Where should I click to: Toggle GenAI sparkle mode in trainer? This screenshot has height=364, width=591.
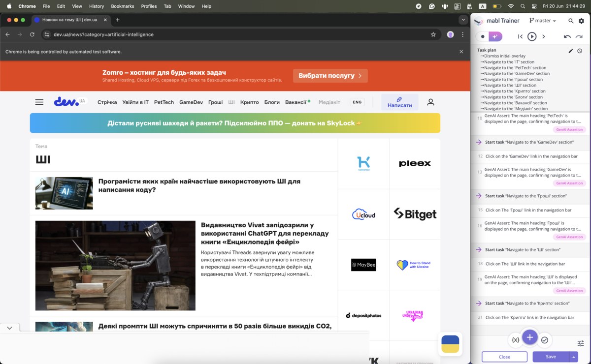[495, 36]
